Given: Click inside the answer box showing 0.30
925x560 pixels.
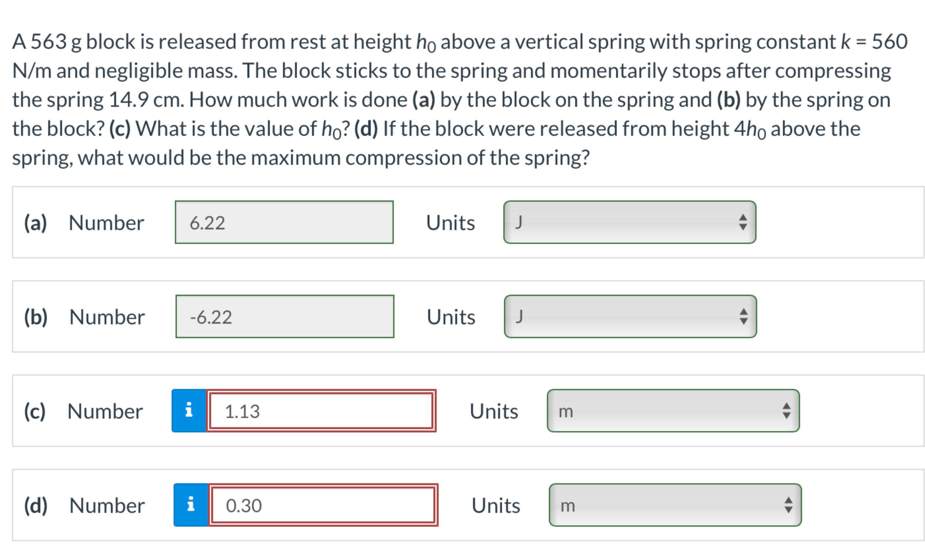Looking at the screenshot, I should (x=323, y=505).
